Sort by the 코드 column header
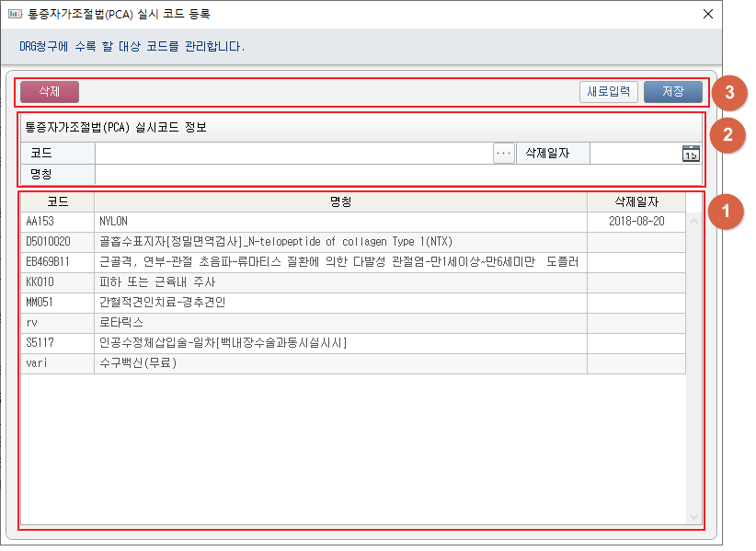This screenshot has height=551, width=756. [57, 201]
